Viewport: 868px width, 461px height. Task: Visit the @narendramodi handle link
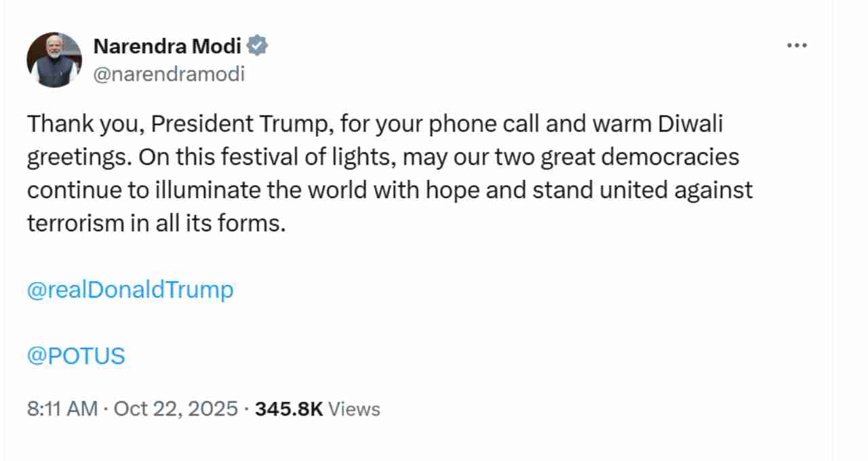pyautogui.click(x=168, y=73)
